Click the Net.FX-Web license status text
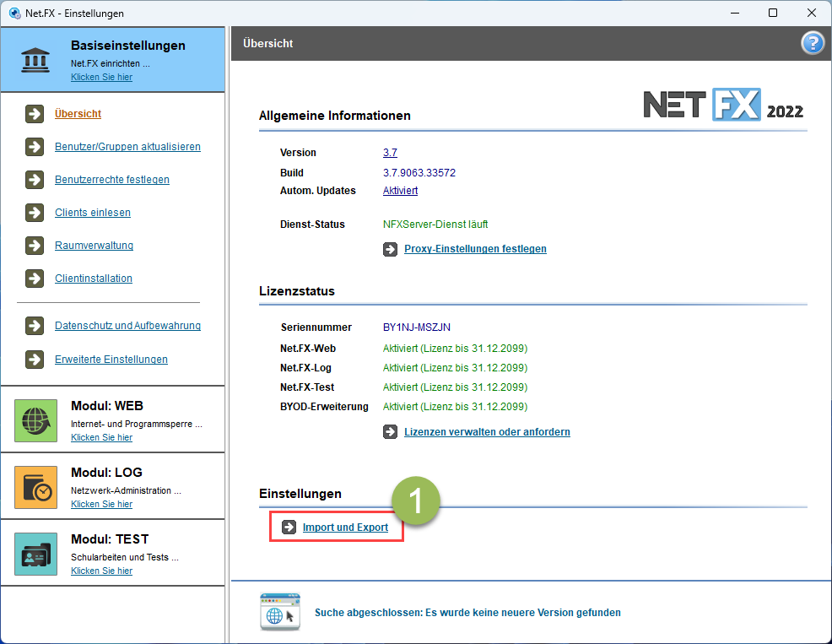 pos(455,349)
